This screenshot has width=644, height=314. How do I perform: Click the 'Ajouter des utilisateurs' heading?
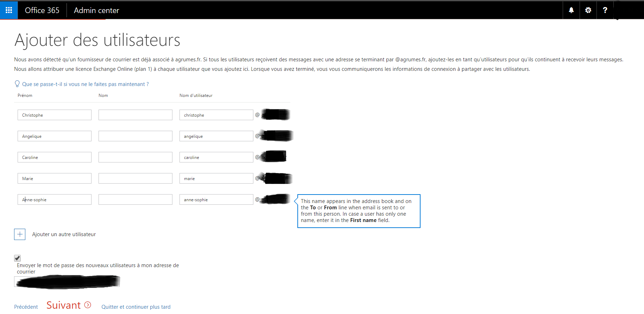97,40
